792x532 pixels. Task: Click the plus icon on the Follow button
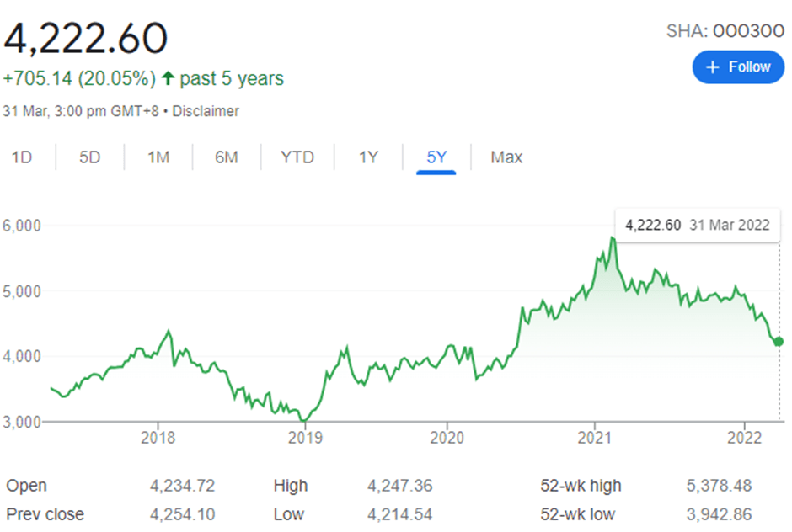[713, 66]
